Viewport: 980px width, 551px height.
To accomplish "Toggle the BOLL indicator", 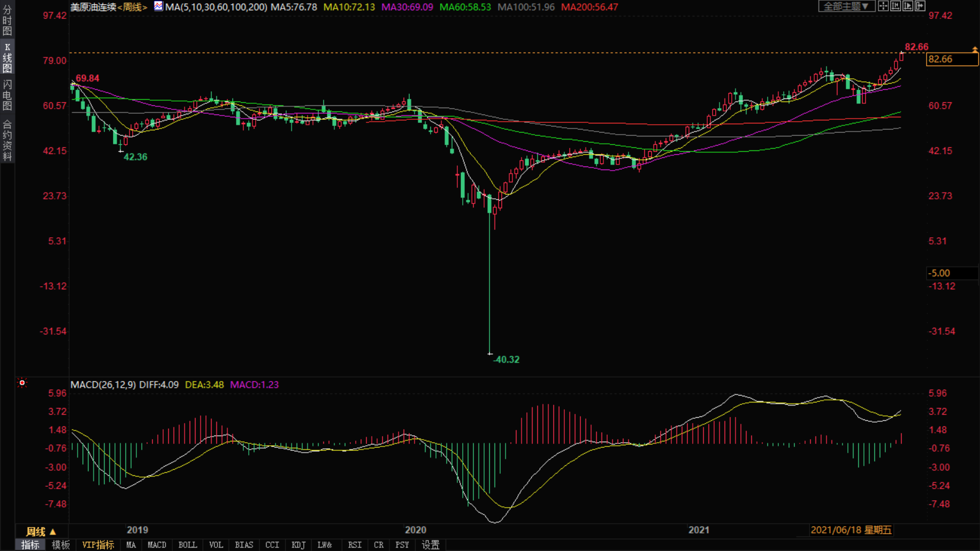I will click(x=187, y=545).
